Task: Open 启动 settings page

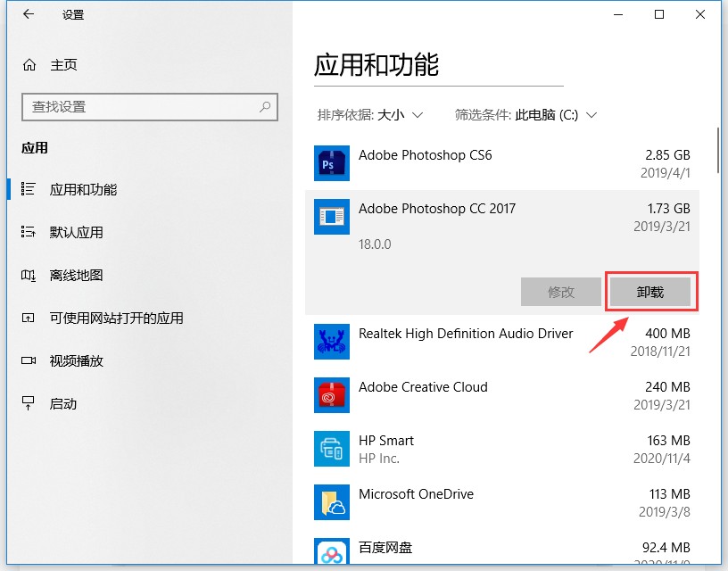Action: click(x=62, y=404)
